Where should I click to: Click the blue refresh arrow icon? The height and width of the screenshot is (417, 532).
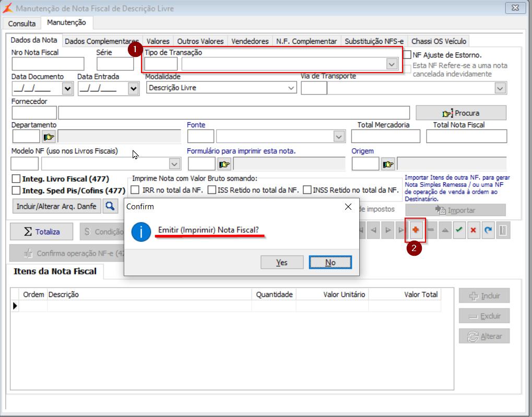(488, 230)
